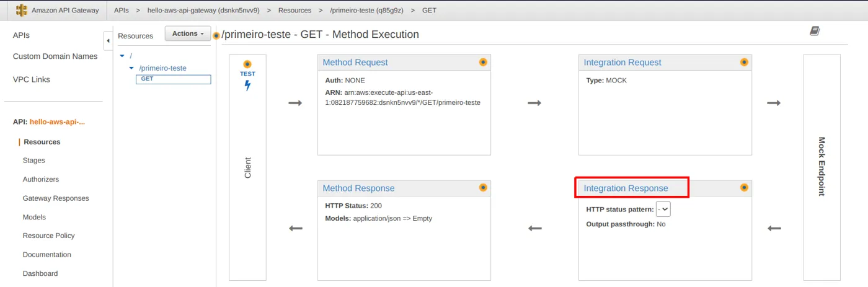Open APIs in the left navigation
The image size is (868, 287).
(21, 35)
